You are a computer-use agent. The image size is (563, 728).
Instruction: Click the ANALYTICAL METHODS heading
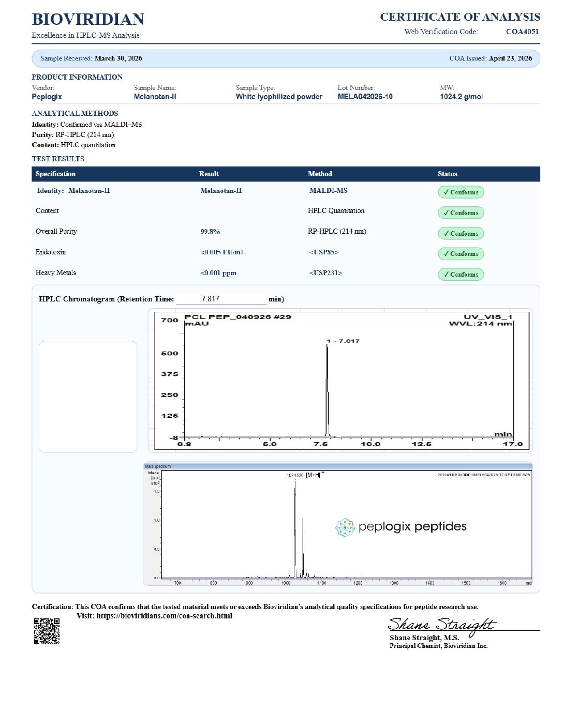click(x=75, y=113)
